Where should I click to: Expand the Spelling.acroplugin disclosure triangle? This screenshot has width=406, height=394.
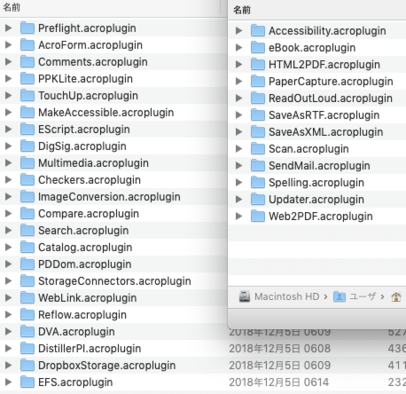[239, 182]
